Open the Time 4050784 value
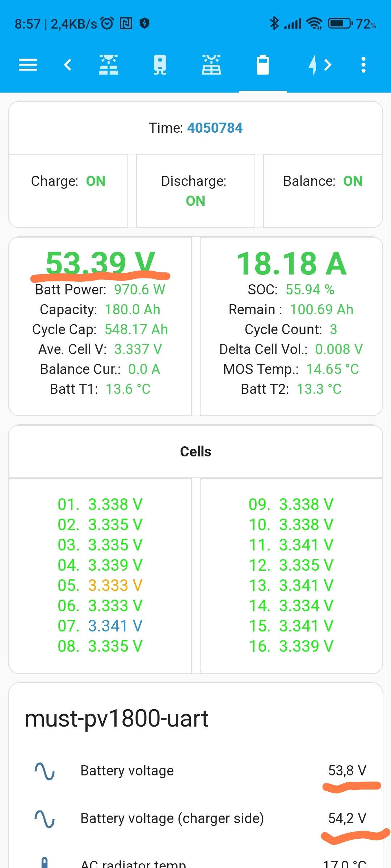391x868 pixels. [215, 128]
